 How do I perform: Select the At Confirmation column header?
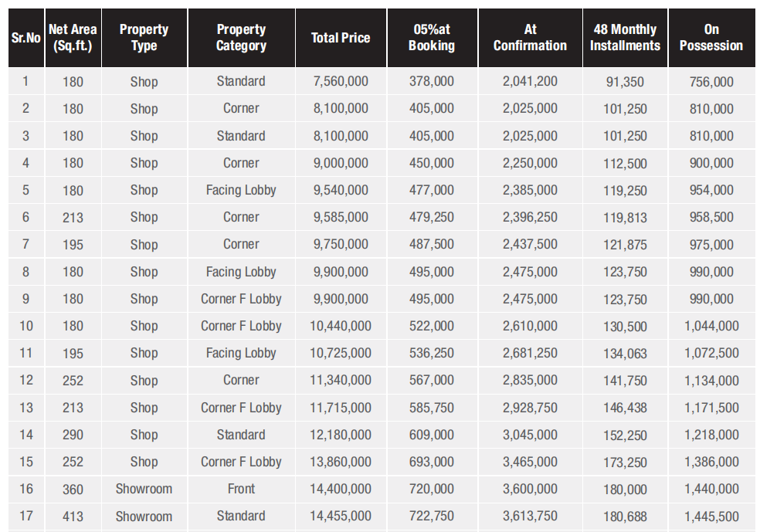pos(530,38)
